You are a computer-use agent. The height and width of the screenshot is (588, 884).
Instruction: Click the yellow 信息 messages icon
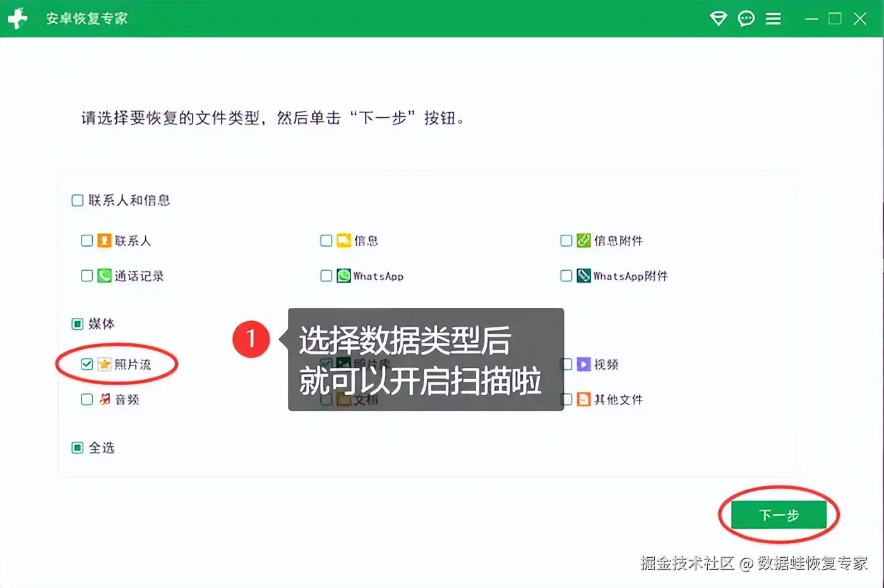[x=343, y=240]
